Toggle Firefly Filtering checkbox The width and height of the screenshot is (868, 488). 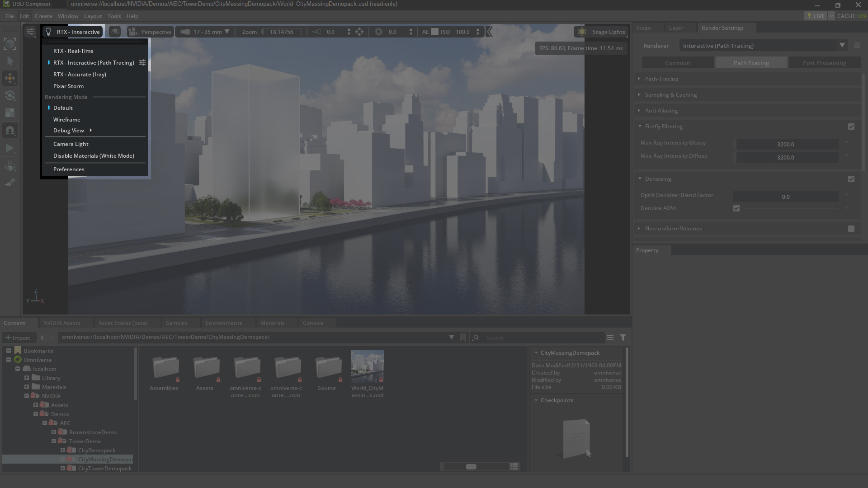coord(851,127)
